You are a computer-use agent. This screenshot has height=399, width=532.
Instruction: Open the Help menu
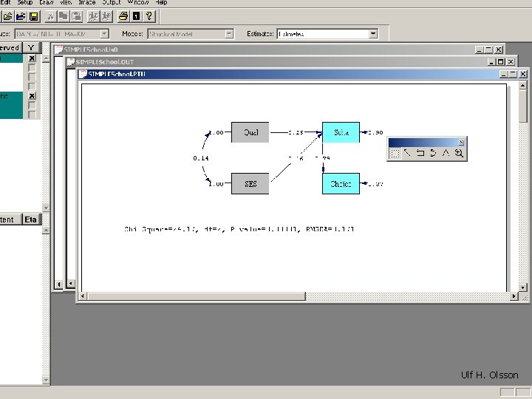click(x=161, y=2)
